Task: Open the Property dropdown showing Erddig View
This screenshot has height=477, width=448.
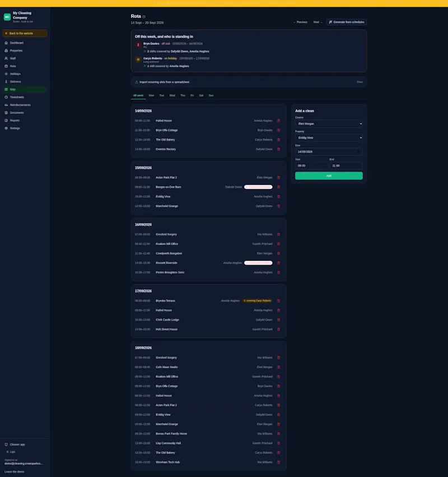Action: (329, 138)
